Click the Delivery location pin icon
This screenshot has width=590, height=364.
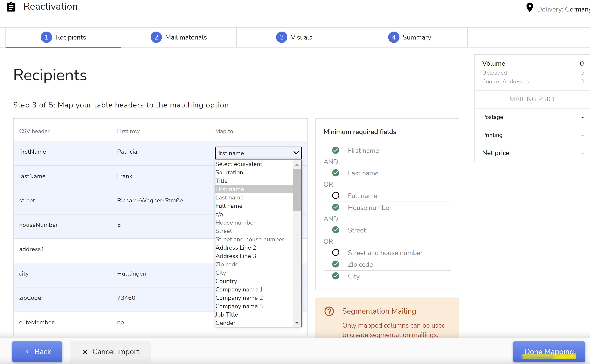pos(530,8)
